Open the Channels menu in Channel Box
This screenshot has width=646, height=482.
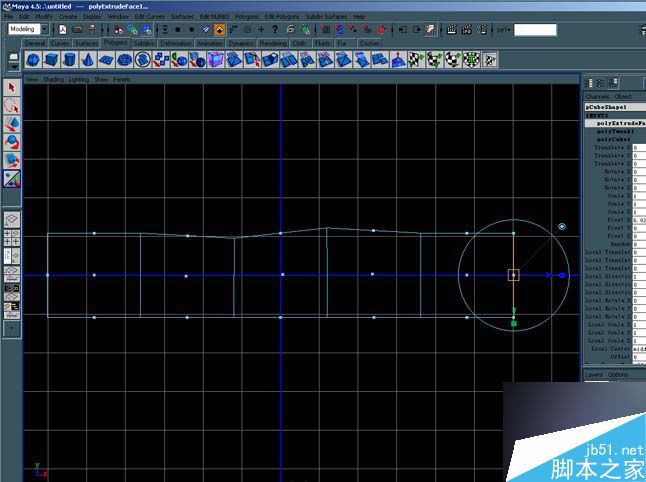click(597, 96)
